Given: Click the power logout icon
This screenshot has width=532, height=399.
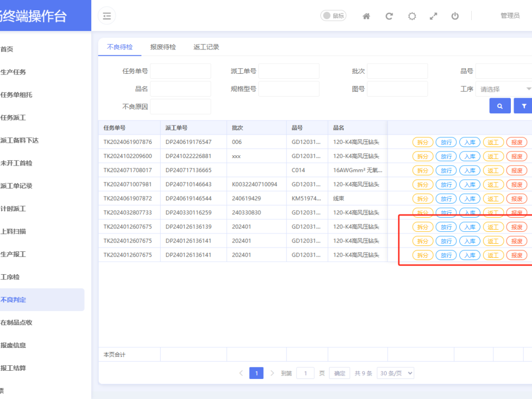Looking at the screenshot, I should click(x=455, y=16).
